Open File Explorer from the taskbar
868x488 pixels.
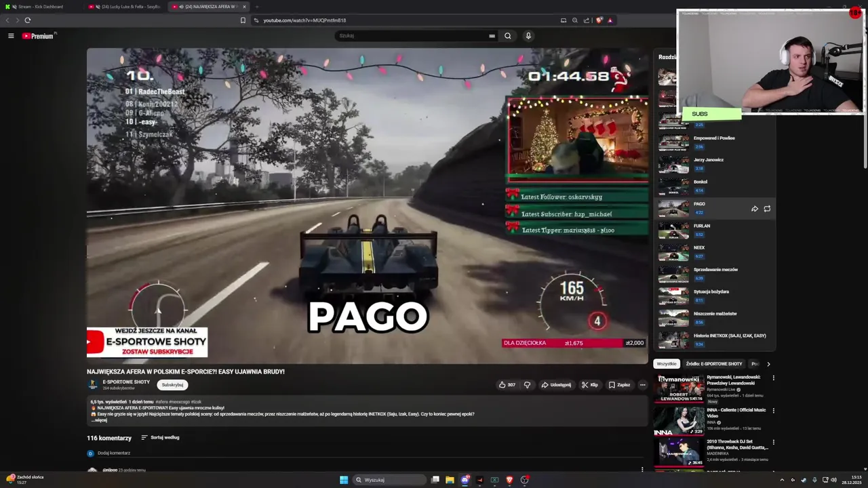[450, 480]
